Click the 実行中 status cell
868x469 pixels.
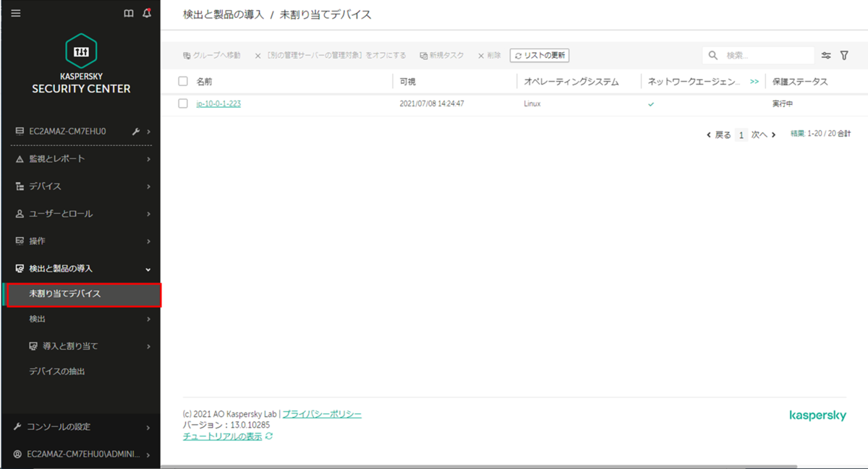[x=783, y=104]
